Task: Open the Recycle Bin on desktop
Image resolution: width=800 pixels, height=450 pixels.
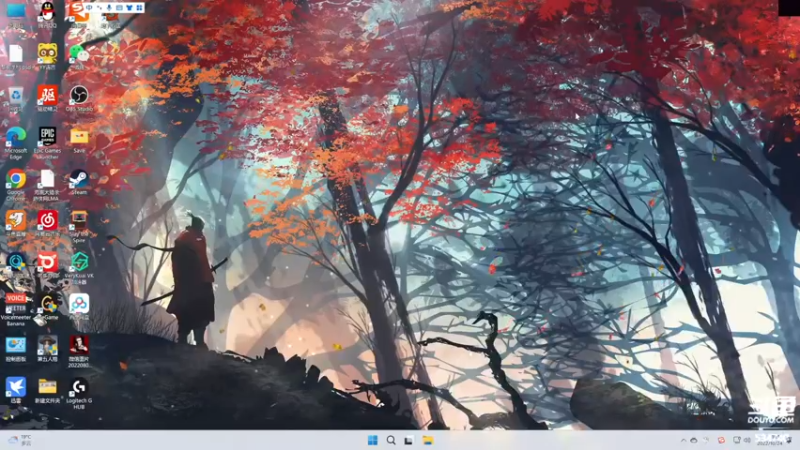Action: pyautogui.click(x=16, y=96)
